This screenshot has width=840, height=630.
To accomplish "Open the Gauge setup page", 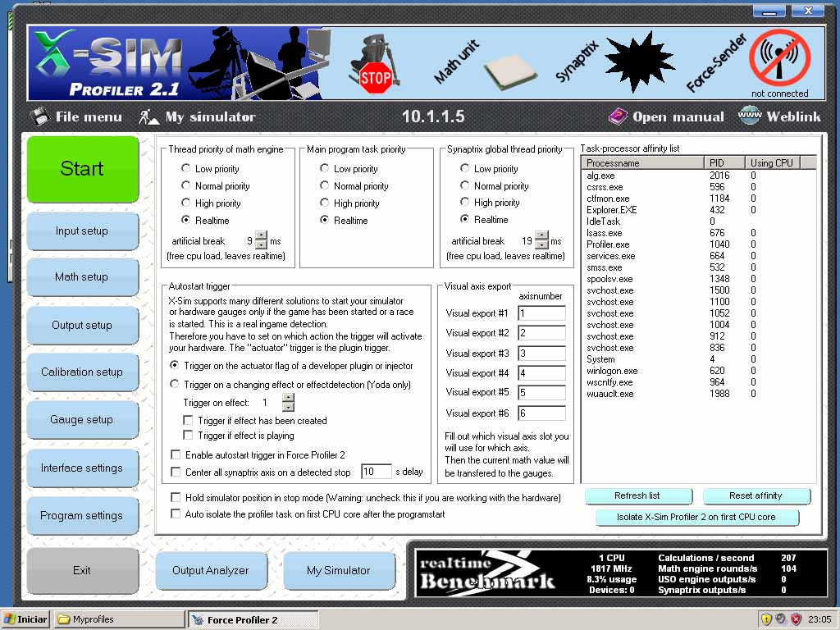I will 83,419.
